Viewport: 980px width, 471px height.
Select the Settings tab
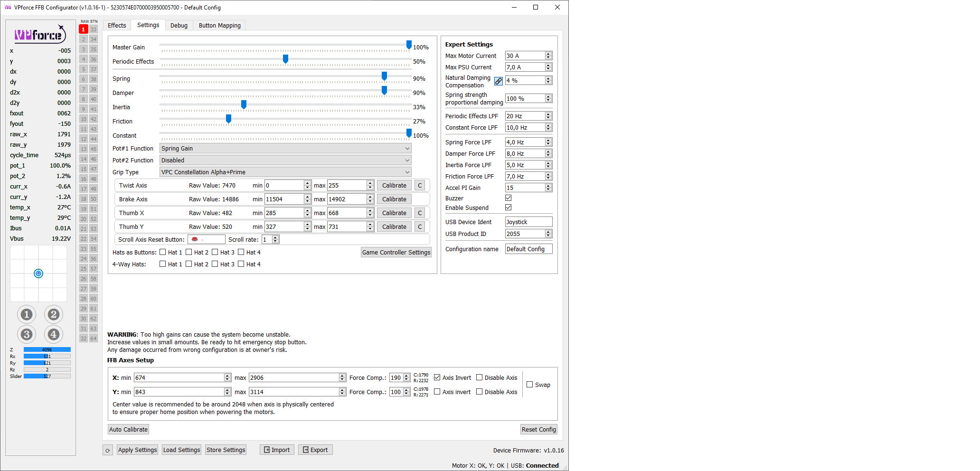(x=148, y=25)
